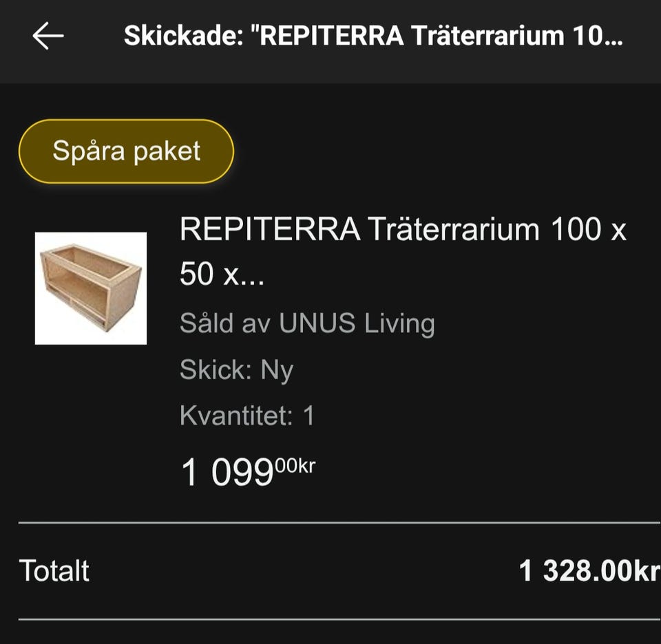This screenshot has width=661, height=644.
Task: Tap the item price "1 099"
Action: (x=227, y=473)
